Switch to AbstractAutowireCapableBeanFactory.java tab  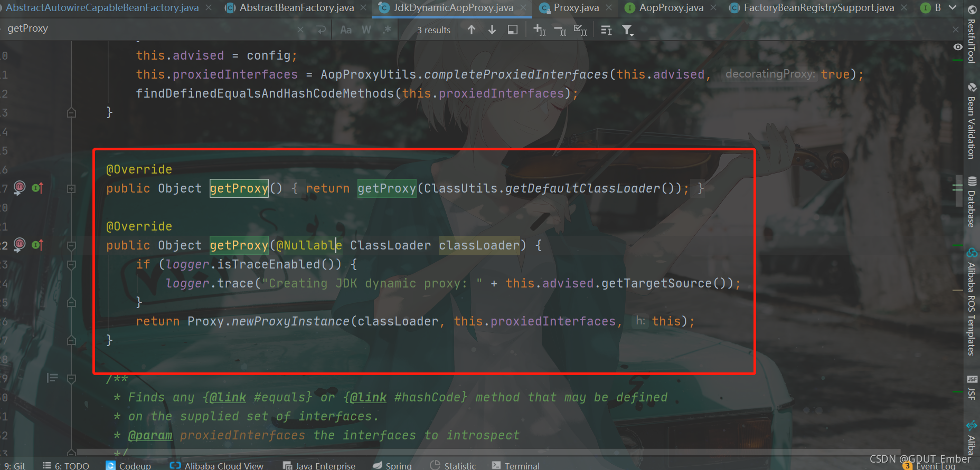click(x=102, y=8)
